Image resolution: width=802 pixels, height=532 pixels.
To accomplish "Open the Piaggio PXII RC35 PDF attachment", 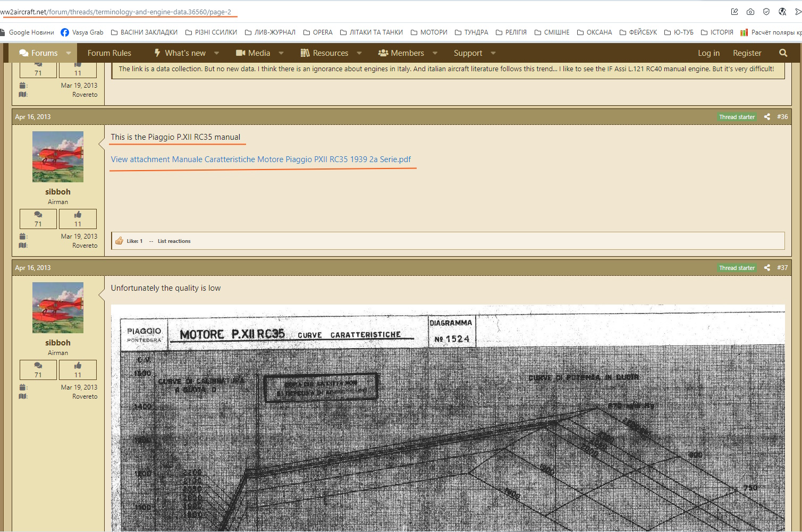I will (x=261, y=159).
